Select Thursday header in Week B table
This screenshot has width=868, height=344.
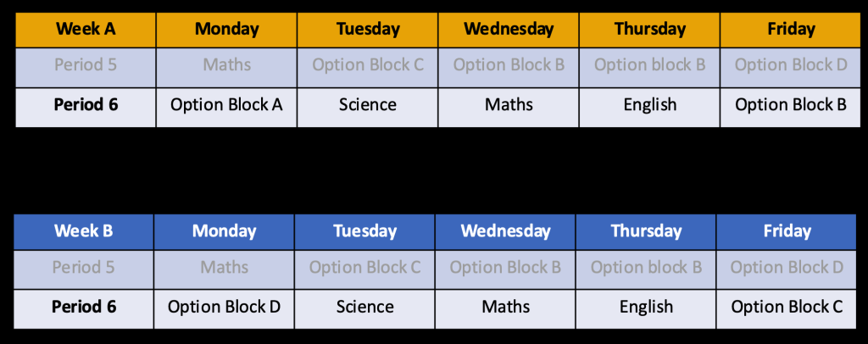click(646, 230)
